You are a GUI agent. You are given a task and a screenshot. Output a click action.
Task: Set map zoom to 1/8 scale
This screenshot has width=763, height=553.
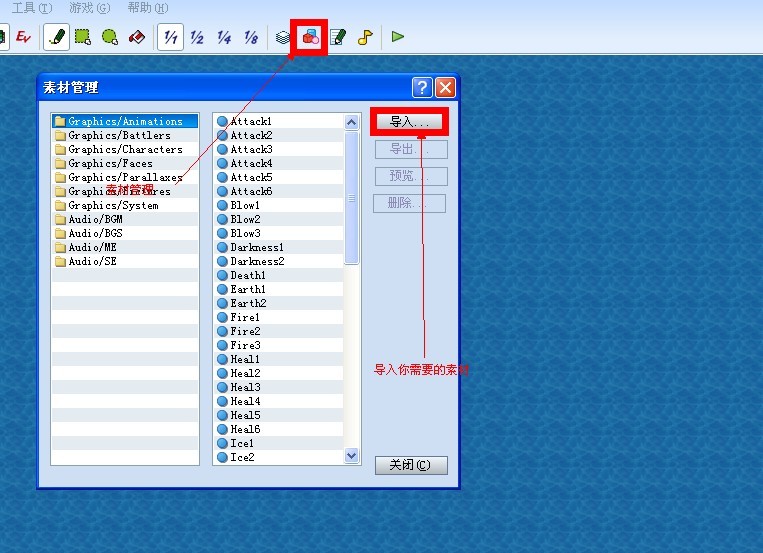[x=251, y=37]
